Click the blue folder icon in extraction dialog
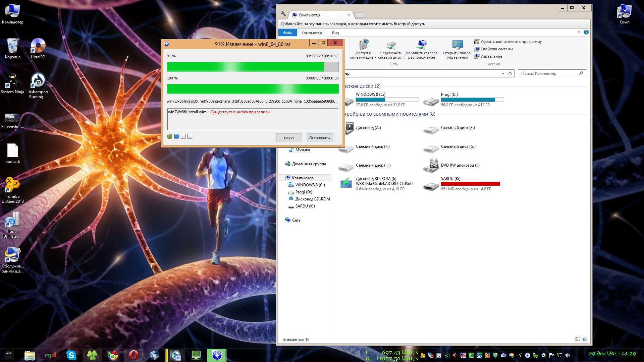The width and height of the screenshot is (644, 362). tap(176, 136)
